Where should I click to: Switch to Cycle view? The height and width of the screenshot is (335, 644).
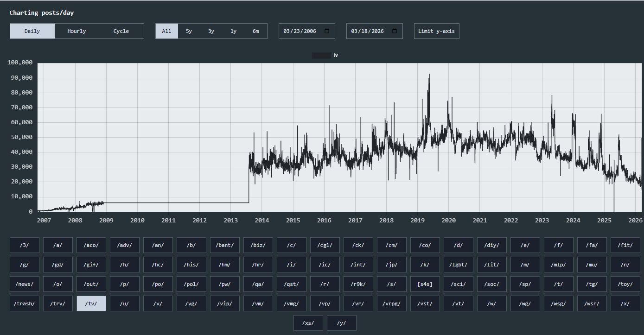coord(121,31)
